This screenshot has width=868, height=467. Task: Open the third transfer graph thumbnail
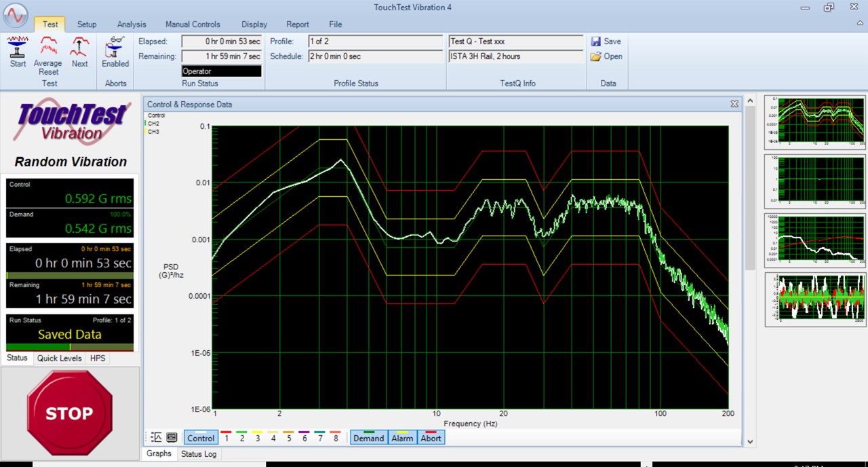point(815,240)
